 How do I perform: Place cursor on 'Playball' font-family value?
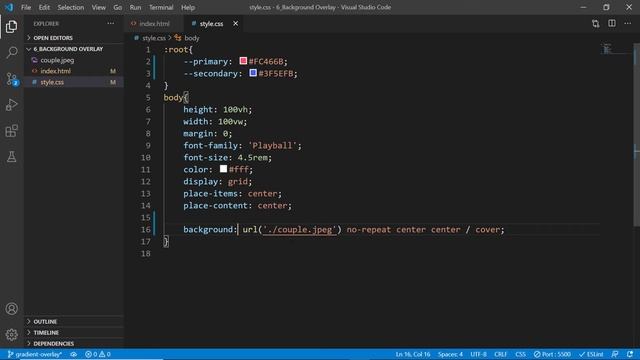click(x=272, y=145)
